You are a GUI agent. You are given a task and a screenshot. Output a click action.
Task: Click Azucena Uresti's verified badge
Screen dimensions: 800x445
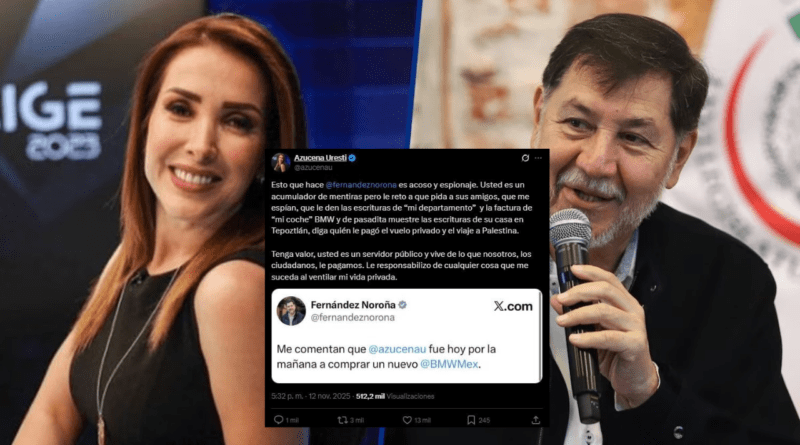352,158
